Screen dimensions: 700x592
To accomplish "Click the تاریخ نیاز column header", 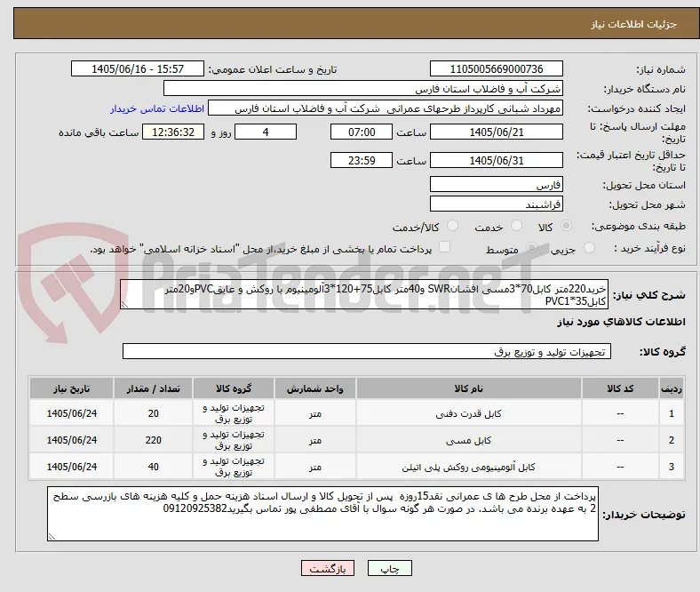I will pyautogui.click(x=71, y=388).
